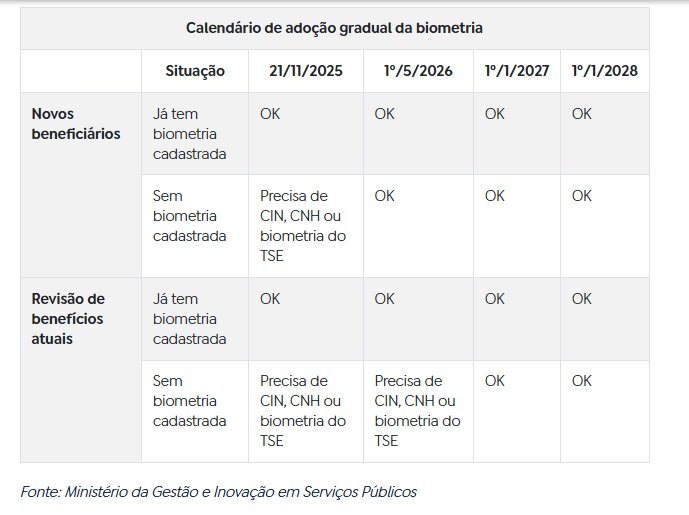Click 'Sem biometria cadastrada' under Novos beneficiários
This screenshot has height=515, width=689.
tap(190, 216)
